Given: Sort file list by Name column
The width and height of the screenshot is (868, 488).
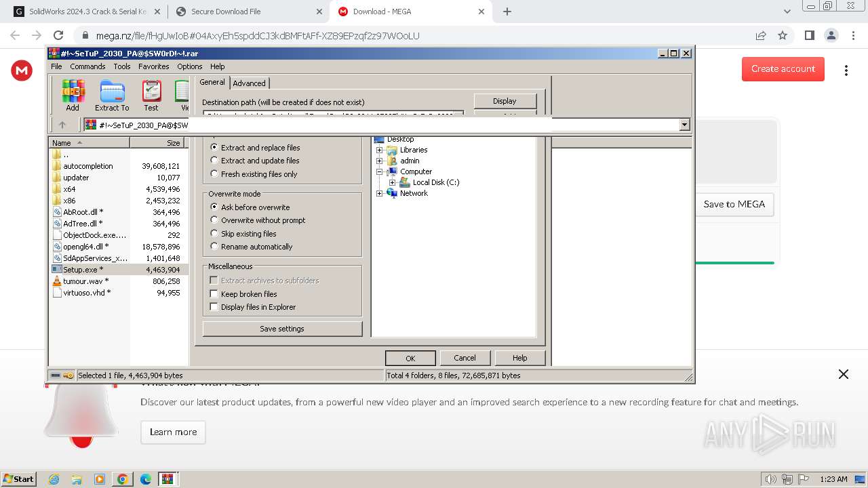Looking at the screenshot, I should [x=90, y=143].
